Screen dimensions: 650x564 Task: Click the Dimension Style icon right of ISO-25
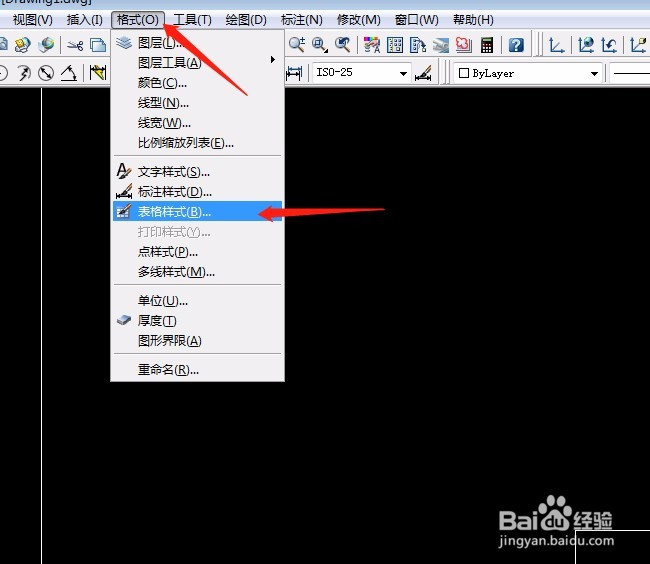point(423,73)
